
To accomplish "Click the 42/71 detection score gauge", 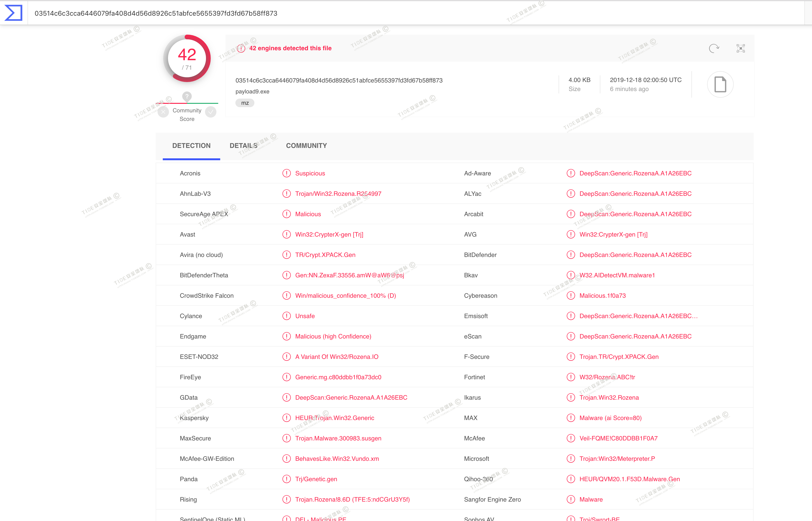I will 187,58.
